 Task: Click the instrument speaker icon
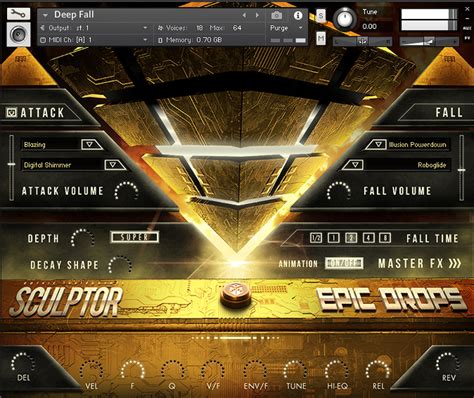pyautogui.click(x=18, y=34)
